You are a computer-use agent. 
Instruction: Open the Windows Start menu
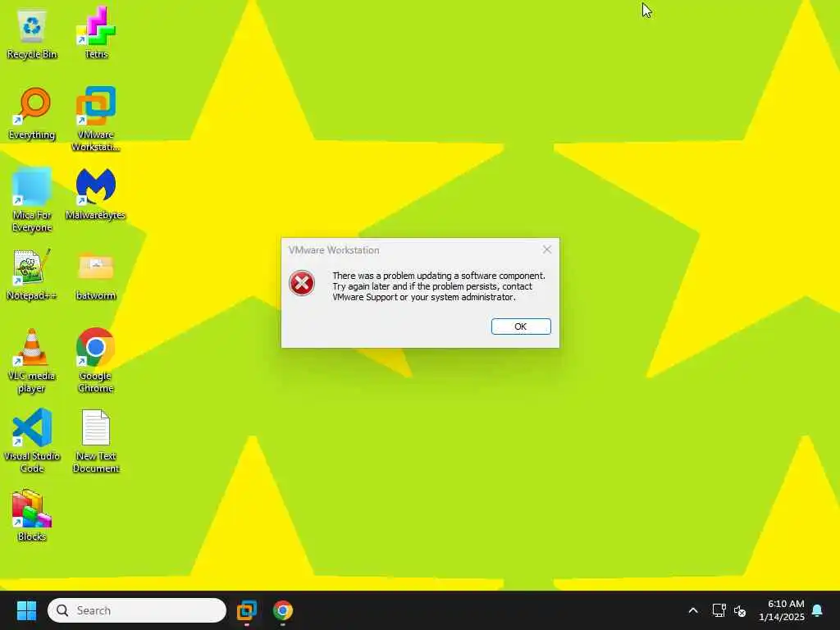26,610
